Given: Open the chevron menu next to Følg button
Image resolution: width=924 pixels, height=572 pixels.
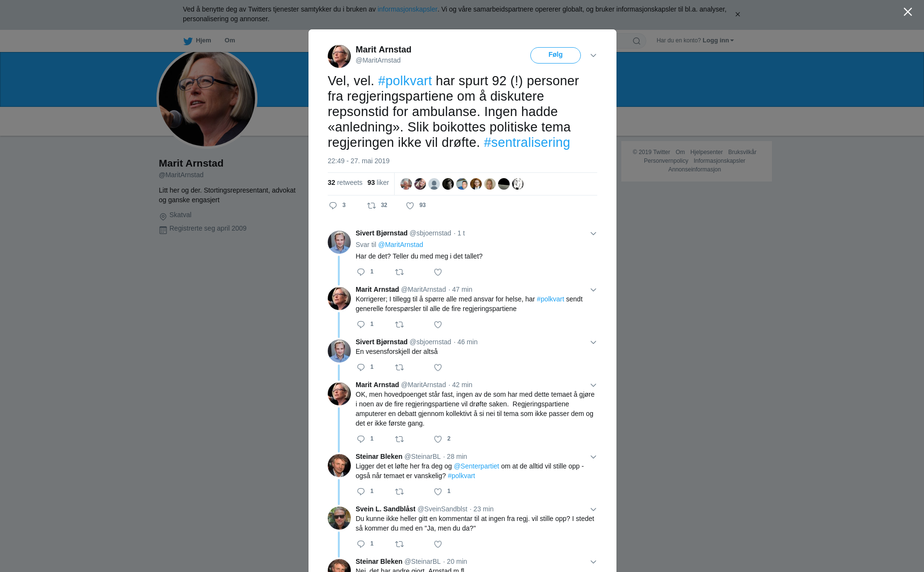Looking at the screenshot, I should pos(593,55).
